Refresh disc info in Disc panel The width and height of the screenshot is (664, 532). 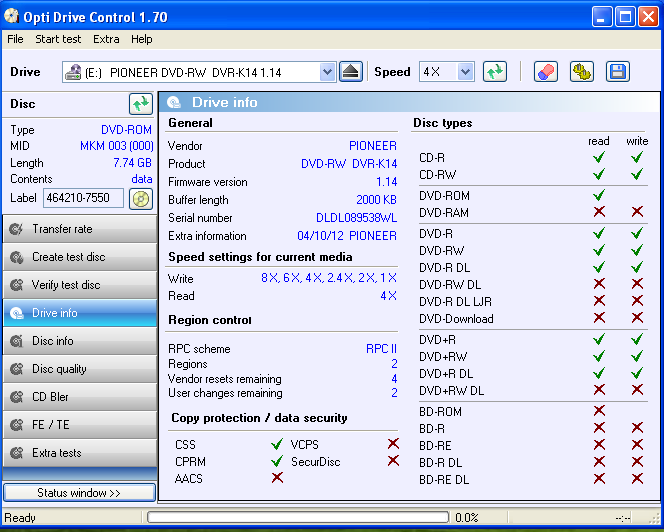pyautogui.click(x=141, y=103)
